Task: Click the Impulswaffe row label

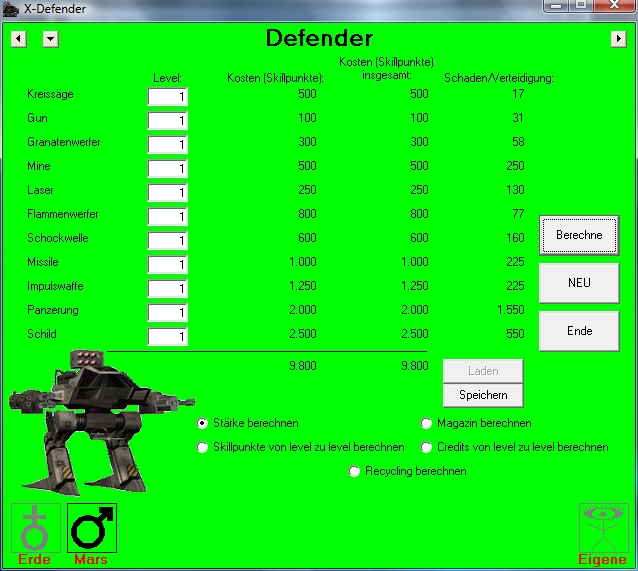Action: 55,286
